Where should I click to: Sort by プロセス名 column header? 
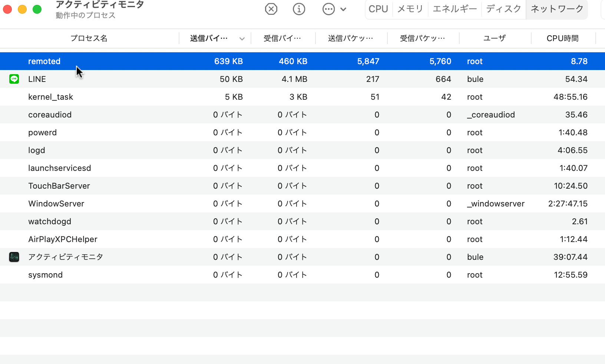point(89,38)
